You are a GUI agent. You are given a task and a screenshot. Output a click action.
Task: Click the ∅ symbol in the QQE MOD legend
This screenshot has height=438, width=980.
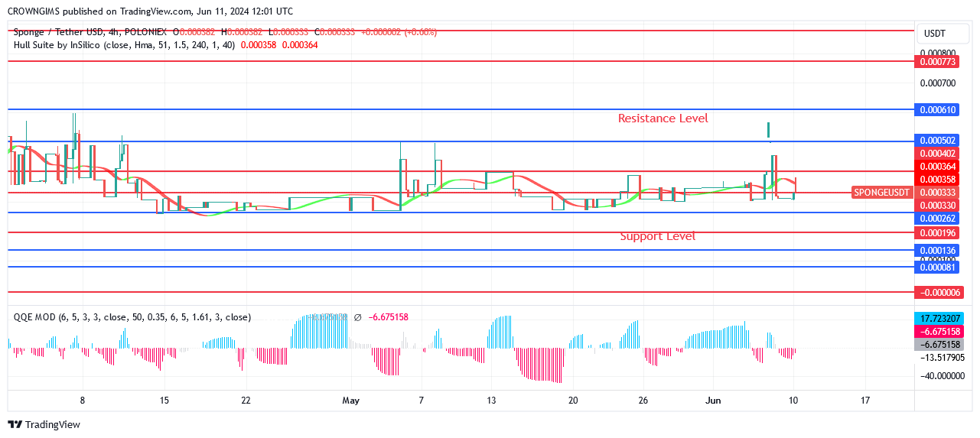coord(357,317)
